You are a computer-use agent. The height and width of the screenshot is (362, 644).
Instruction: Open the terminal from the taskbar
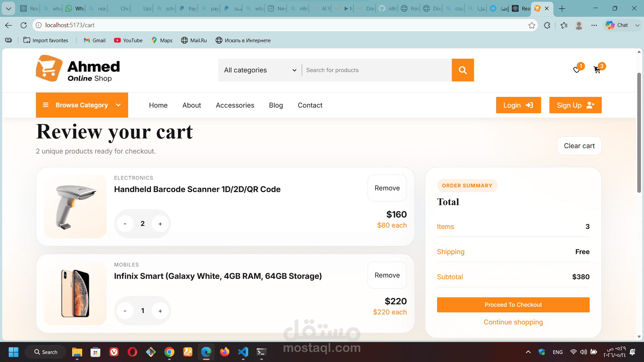pyautogui.click(x=261, y=352)
